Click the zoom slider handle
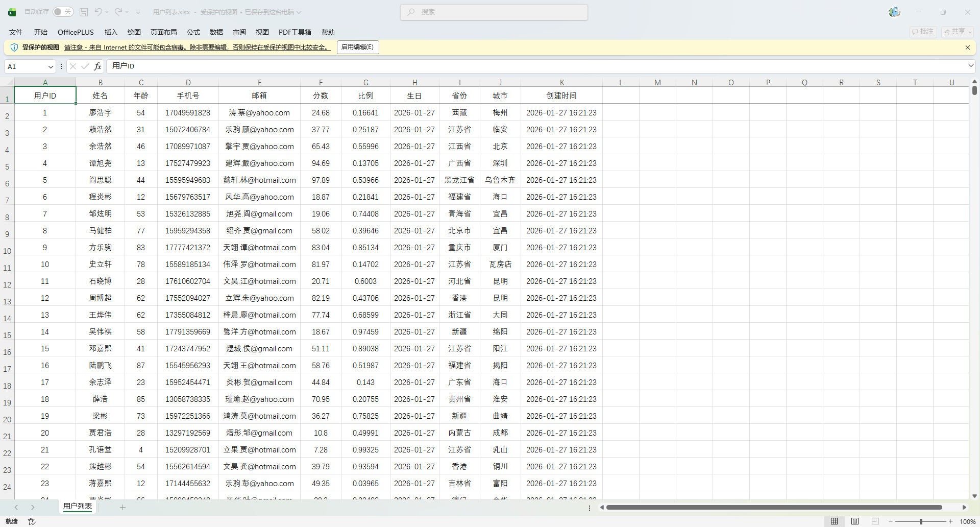The image size is (980, 527). tap(921, 521)
